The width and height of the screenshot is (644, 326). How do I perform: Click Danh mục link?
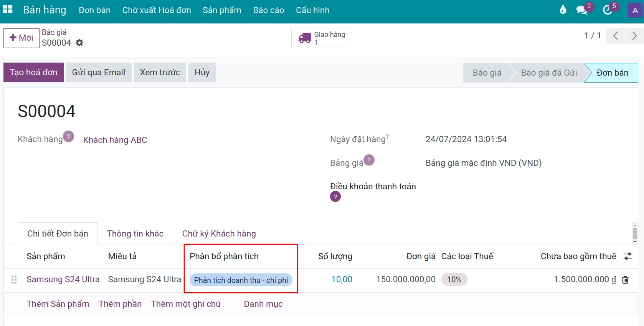coord(263,304)
